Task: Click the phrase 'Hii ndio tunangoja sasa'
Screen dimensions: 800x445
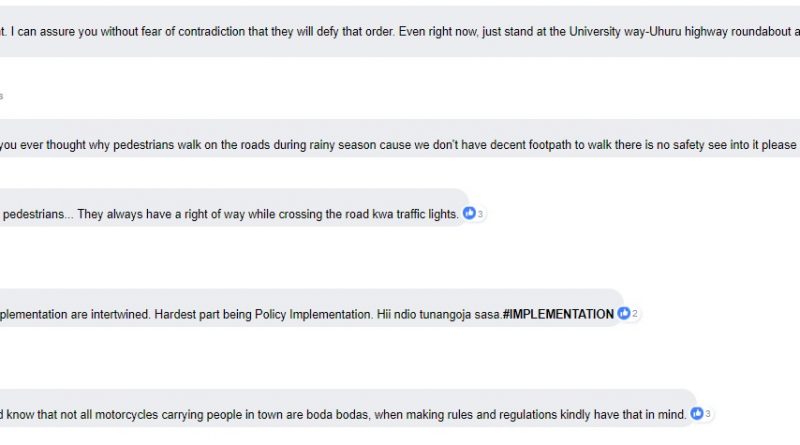Action: pos(439,314)
